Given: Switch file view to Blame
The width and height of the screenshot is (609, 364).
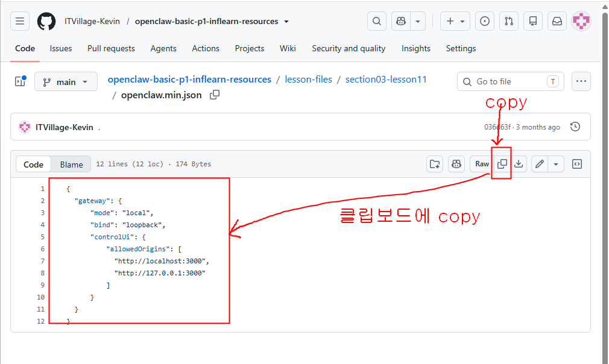Looking at the screenshot, I should click(x=72, y=164).
